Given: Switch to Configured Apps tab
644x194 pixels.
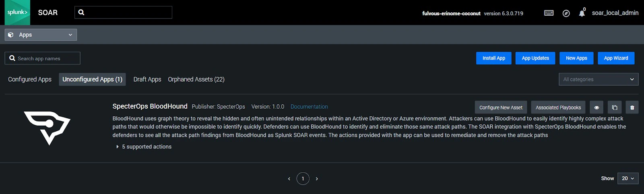Looking at the screenshot, I should [30, 79].
